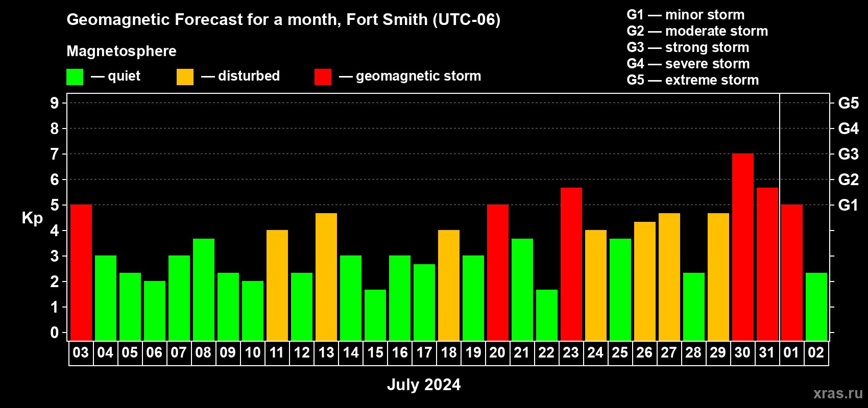Click the green bar for day 02
This screenshot has width=868, height=408.
816,307
